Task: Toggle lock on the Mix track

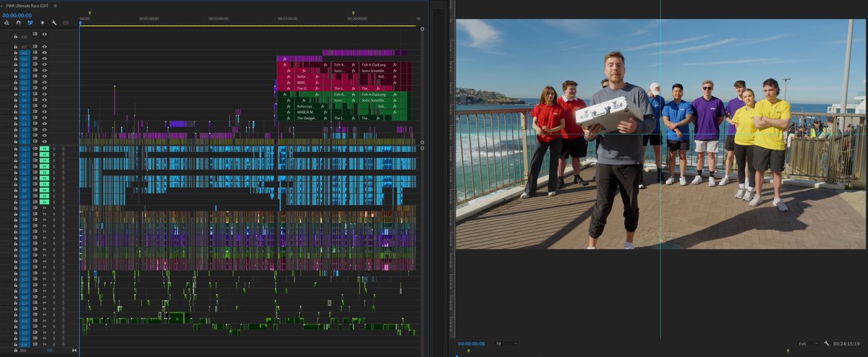Action: [x=16, y=350]
